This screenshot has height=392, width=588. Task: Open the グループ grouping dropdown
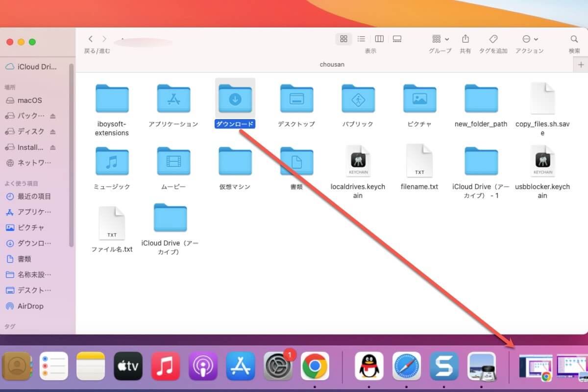[438, 39]
